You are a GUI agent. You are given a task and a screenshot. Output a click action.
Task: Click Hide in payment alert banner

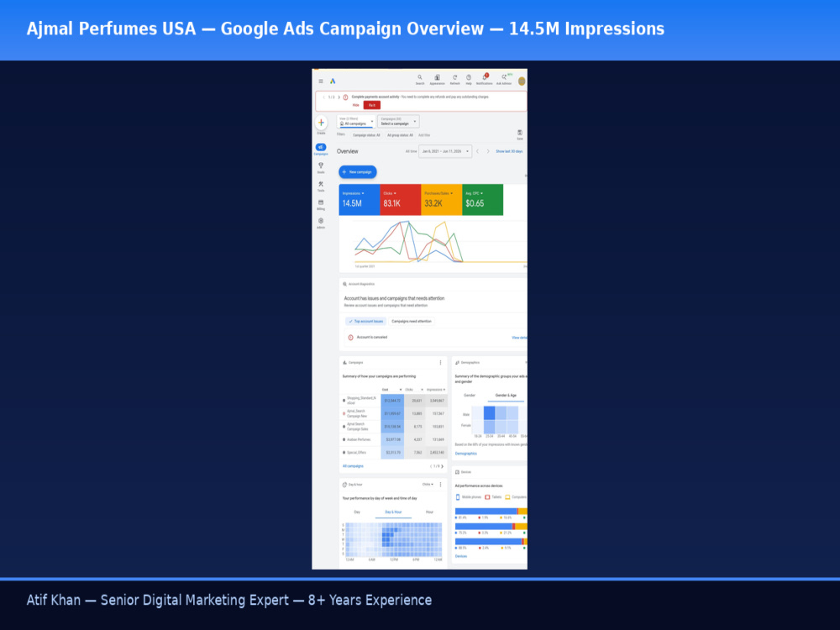pyautogui.click(x=355, y=106)
